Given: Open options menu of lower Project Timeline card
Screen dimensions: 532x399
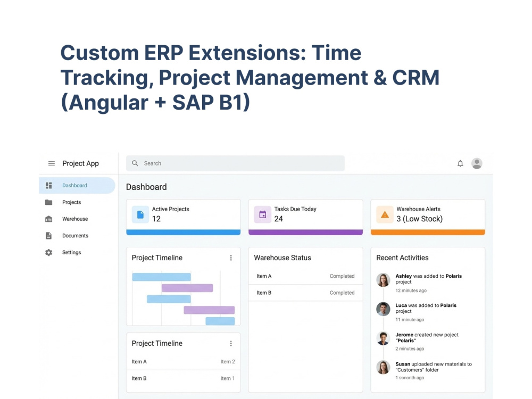Looking at the screenshot, I should (x=231, y=343).
